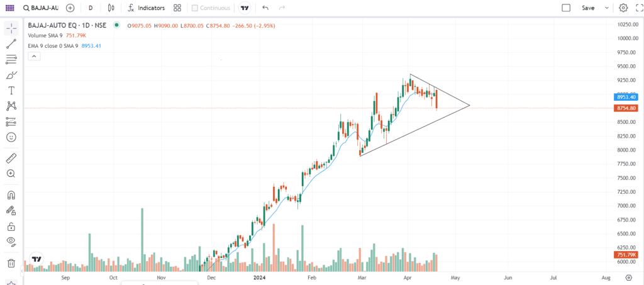Open the candlestick chart style menu
Screen dimensions: 644x285
click(x=111, y=8)
